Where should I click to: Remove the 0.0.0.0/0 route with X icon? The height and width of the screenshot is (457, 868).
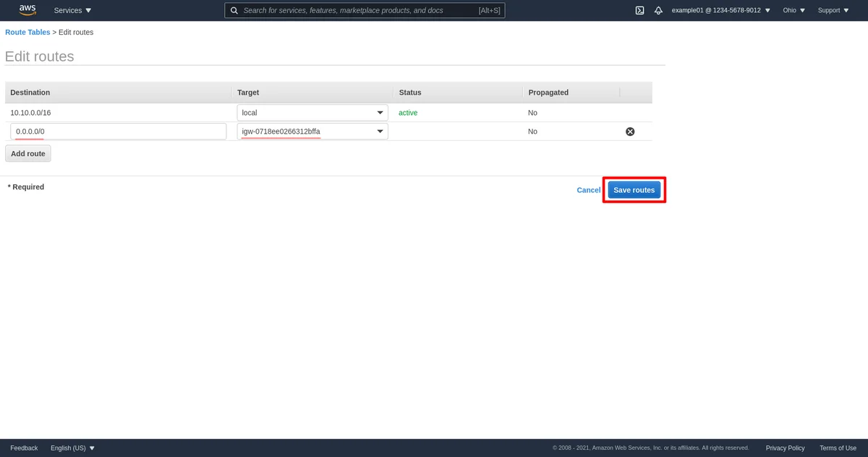[x=630, y=132]
